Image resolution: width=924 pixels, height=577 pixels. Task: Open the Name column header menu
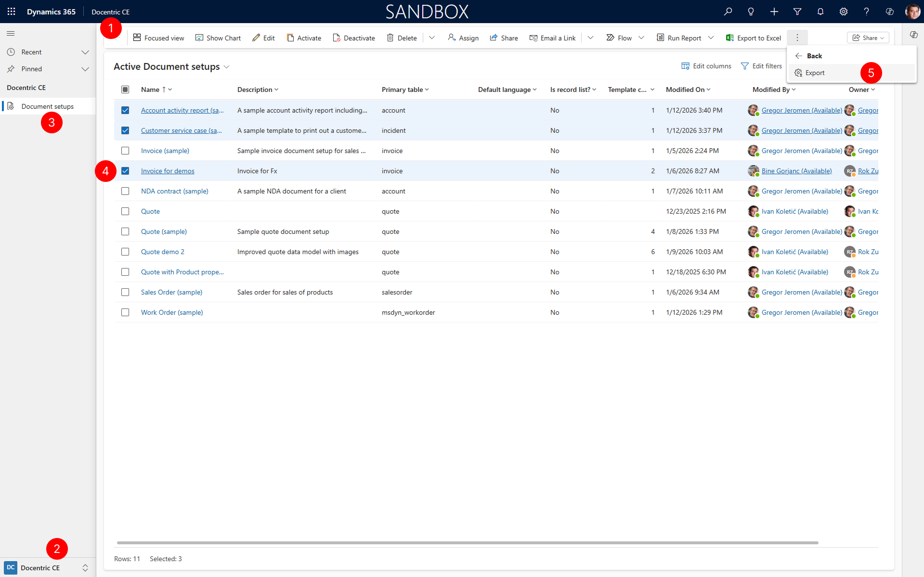pos(156,90)
